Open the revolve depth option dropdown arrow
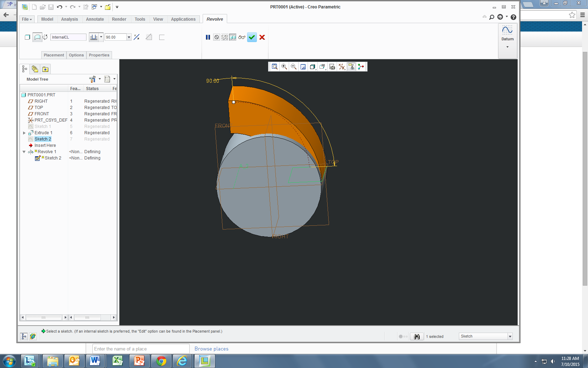This screenshot has height=368, width=588. 101,37
